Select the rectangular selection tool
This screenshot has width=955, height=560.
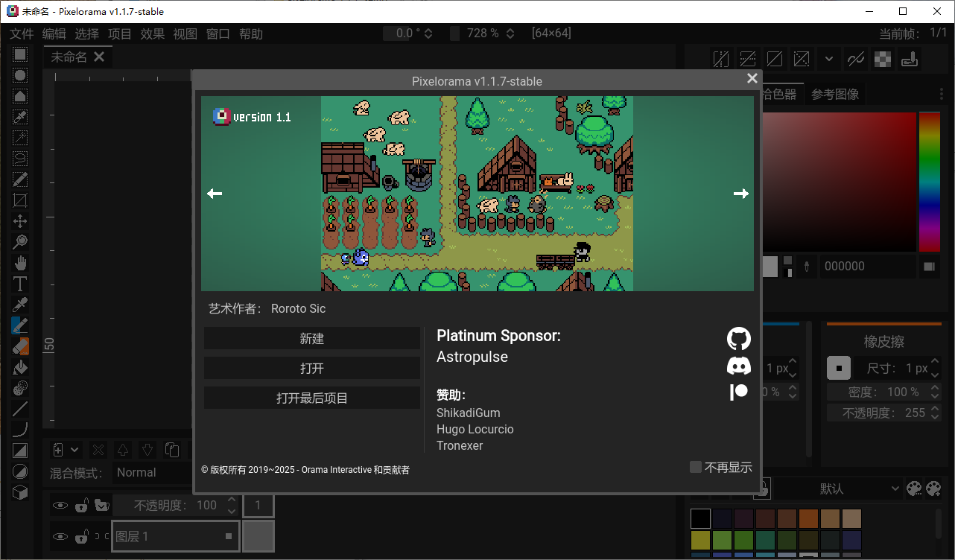20,54
